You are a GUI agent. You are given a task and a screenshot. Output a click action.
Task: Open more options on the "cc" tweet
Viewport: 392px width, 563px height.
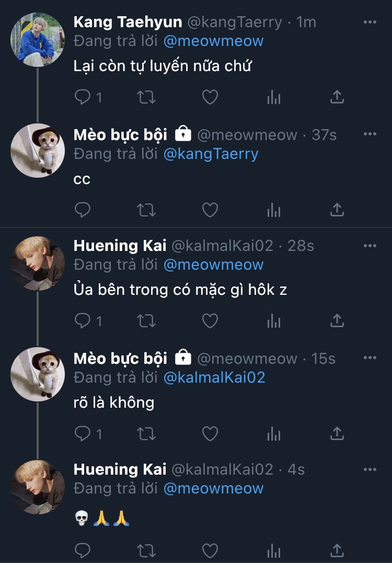370,135
